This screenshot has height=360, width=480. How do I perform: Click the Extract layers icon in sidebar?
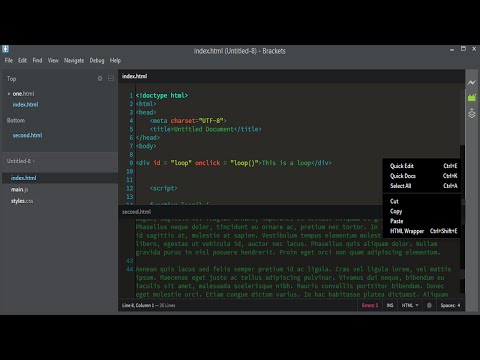click(x=471, y=113)
